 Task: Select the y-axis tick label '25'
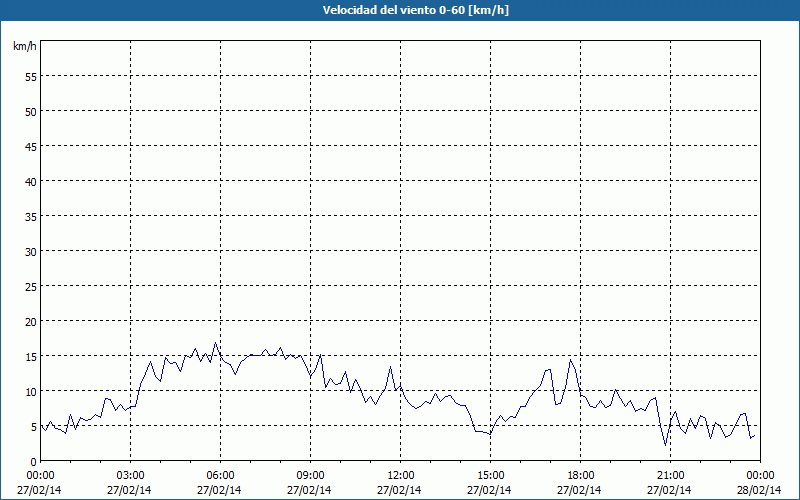pos(31,287)
